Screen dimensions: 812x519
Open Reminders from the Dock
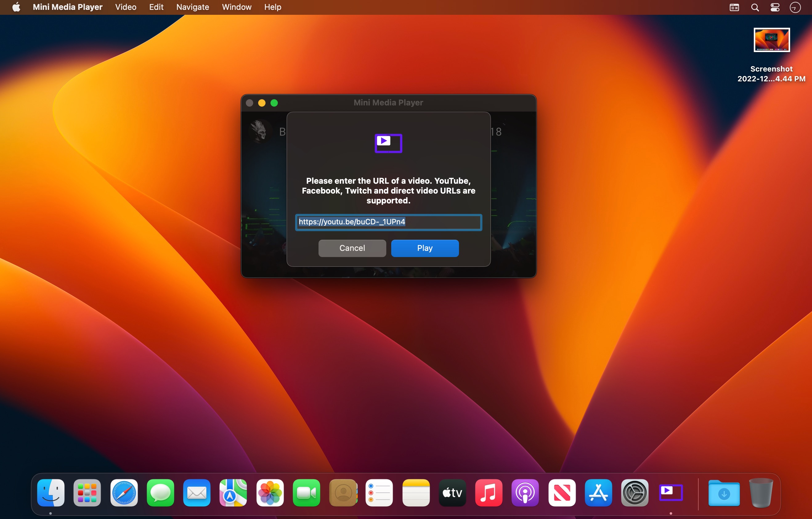pos(379,492)
